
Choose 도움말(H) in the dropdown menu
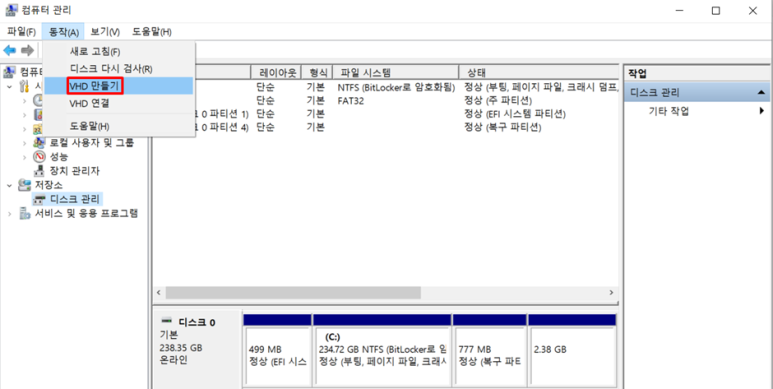pyautogui.click(x=118, y=126)
